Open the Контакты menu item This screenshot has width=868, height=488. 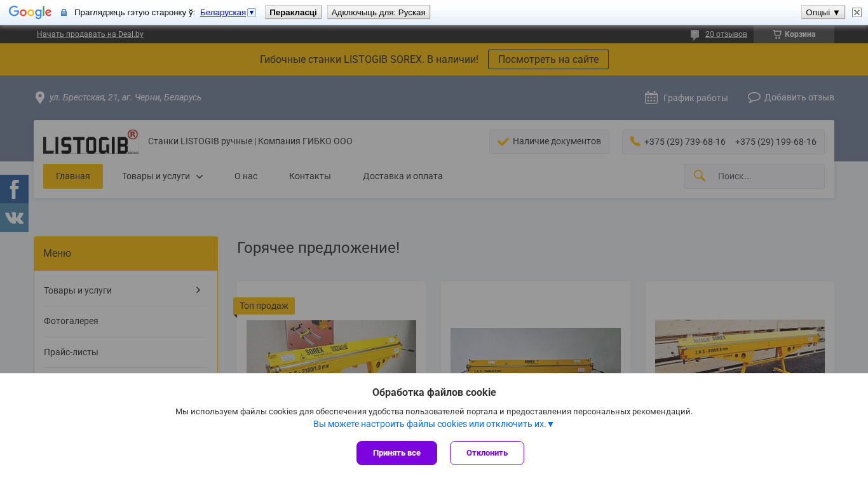coord(310,176)
